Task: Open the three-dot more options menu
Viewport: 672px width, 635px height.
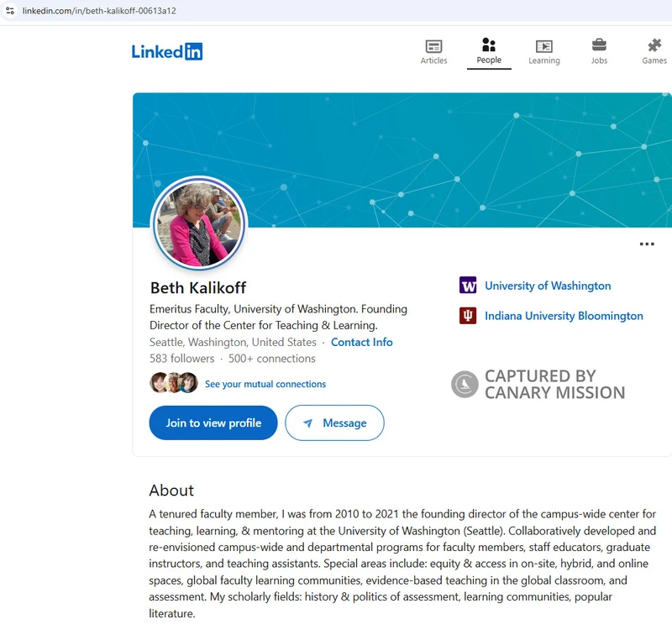Action: [x=647, y=244]
